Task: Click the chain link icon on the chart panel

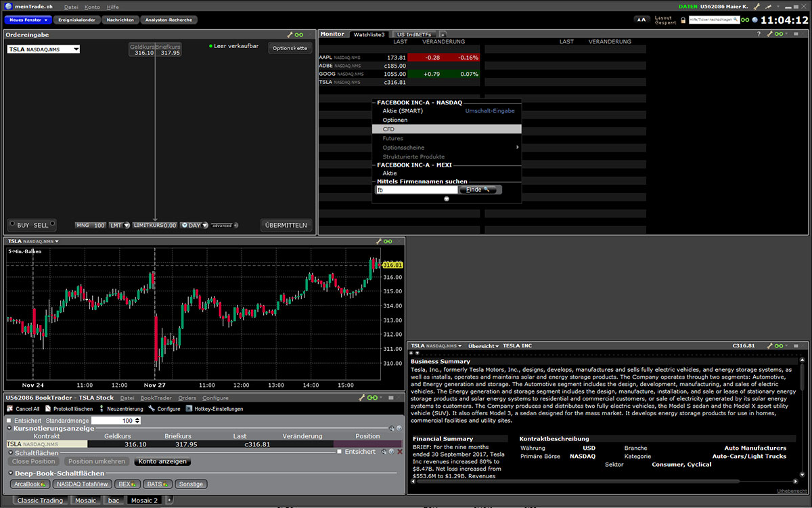Action: [x=388, y=241]
